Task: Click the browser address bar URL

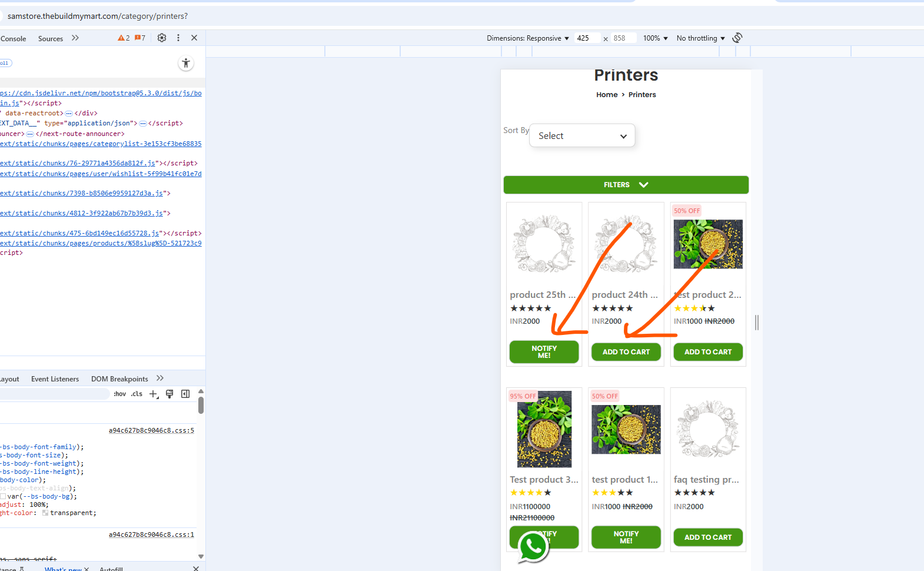Action: pos(98,16)
